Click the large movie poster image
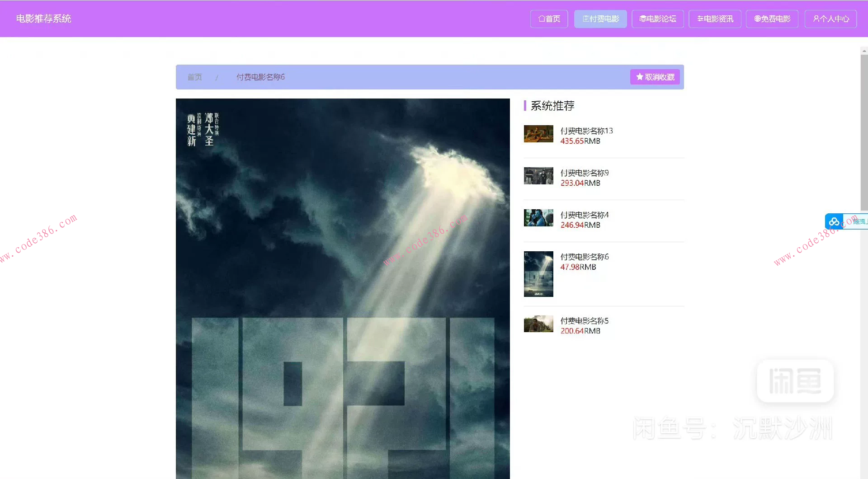The height and width of the screenshot is (479, 868). tap(343, 289)
